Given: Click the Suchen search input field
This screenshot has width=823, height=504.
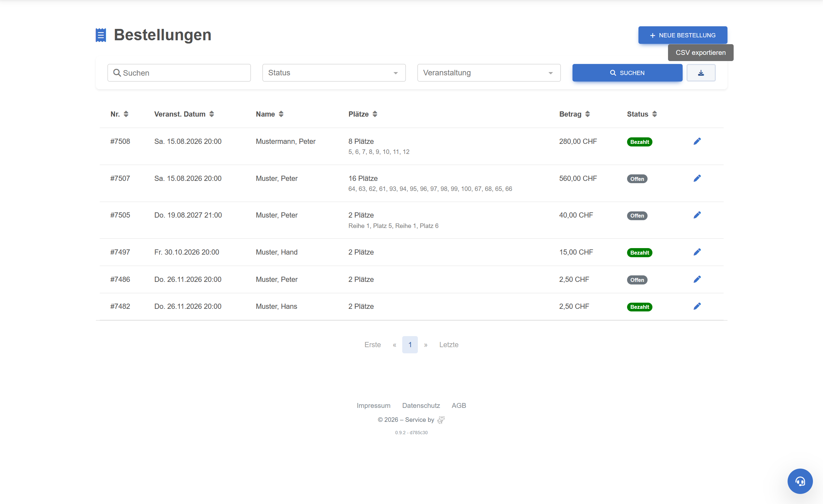Looking at the screenshot, I should coord(179,73).
